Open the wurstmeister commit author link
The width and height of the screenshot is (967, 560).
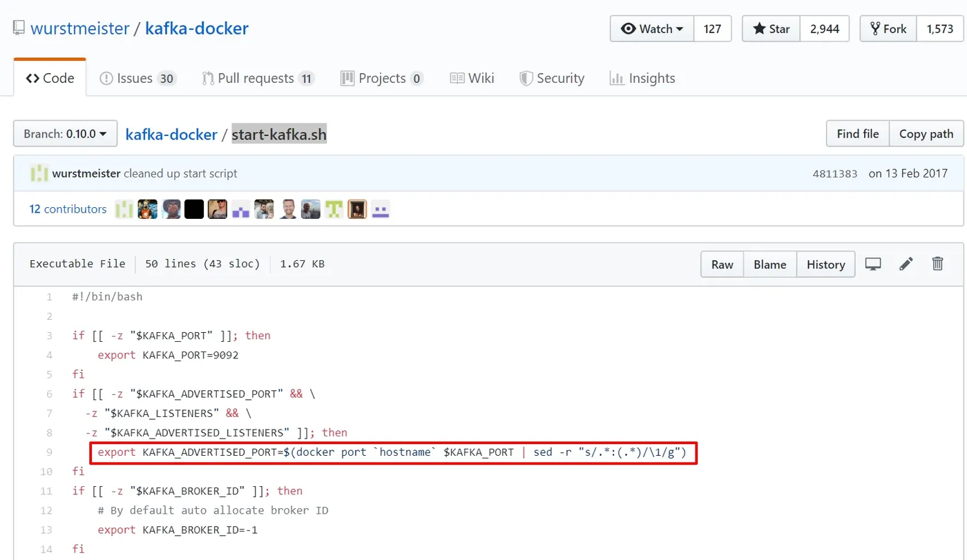86,173
